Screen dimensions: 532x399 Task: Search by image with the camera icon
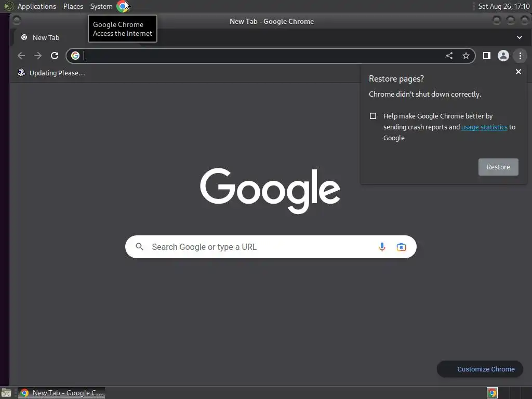point(401,247)
